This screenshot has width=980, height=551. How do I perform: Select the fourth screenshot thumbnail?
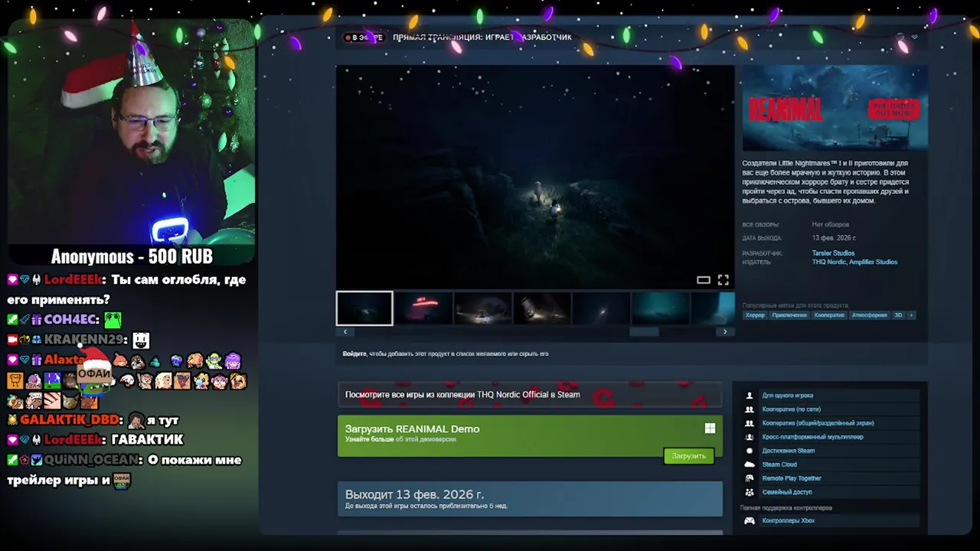[x=541, y=308]
